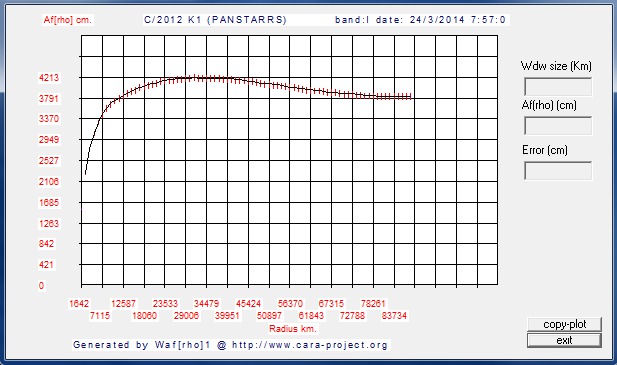Click the 0 y-axis value
The image size is (617, 365).
(41, 286)
